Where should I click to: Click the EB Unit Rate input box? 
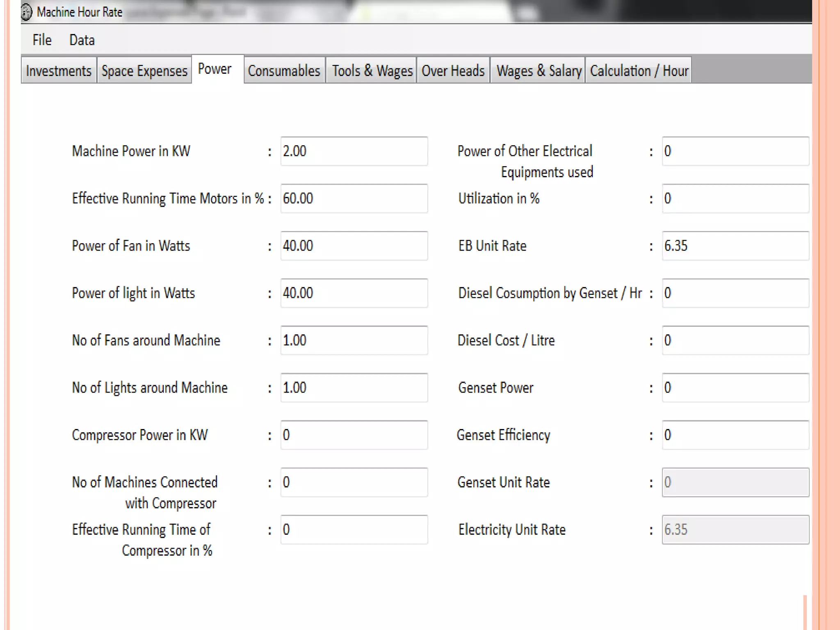point(735,246)
